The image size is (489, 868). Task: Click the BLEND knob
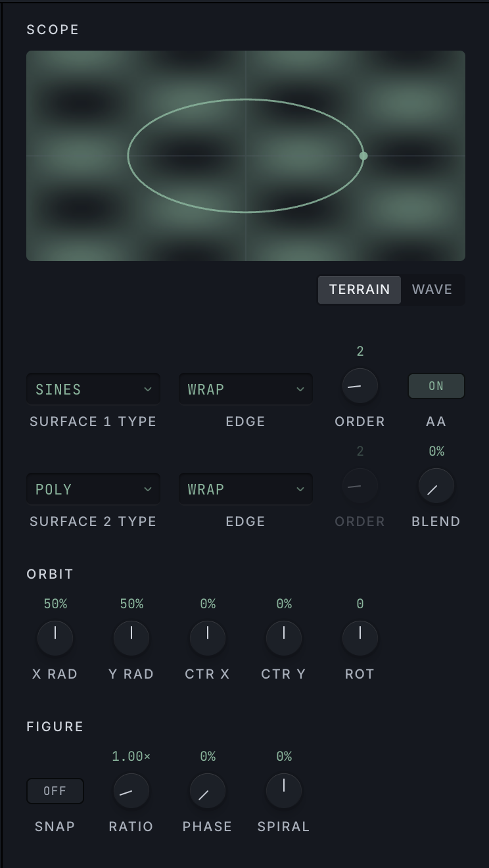[x=436, y=486]
